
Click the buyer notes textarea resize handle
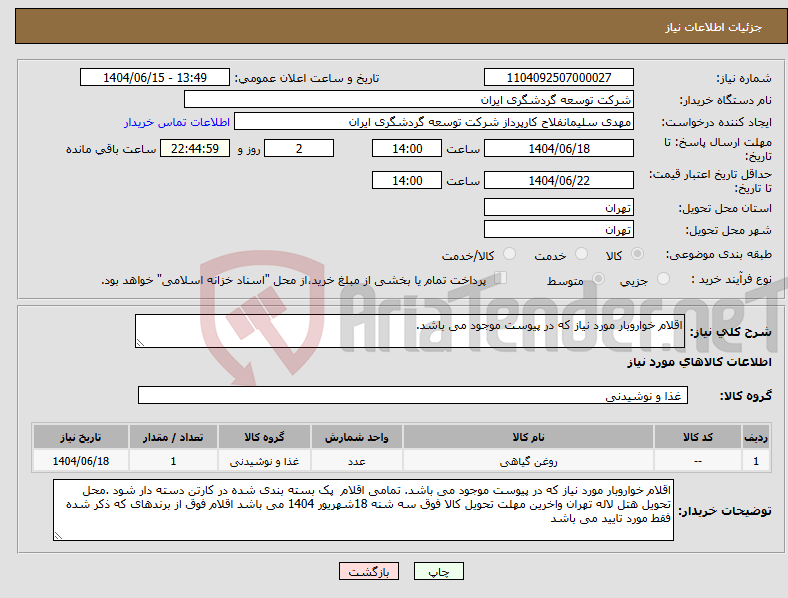click(x=58, y=536)
